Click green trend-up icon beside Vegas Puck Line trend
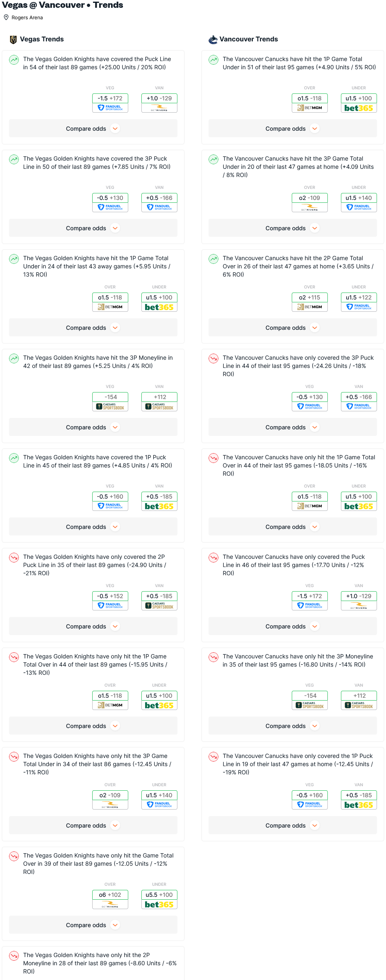Image resolution: width=386 pixels, height=980 pixels. (14, 60)
